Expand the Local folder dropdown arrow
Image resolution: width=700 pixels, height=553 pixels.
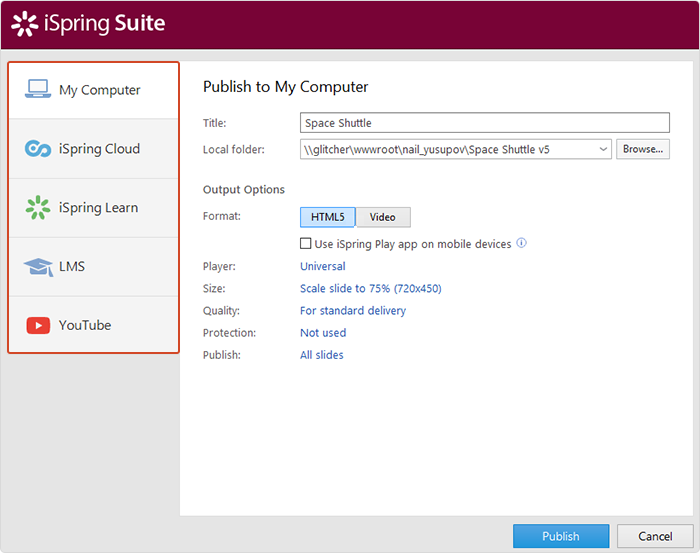click(x=603, y=149)
